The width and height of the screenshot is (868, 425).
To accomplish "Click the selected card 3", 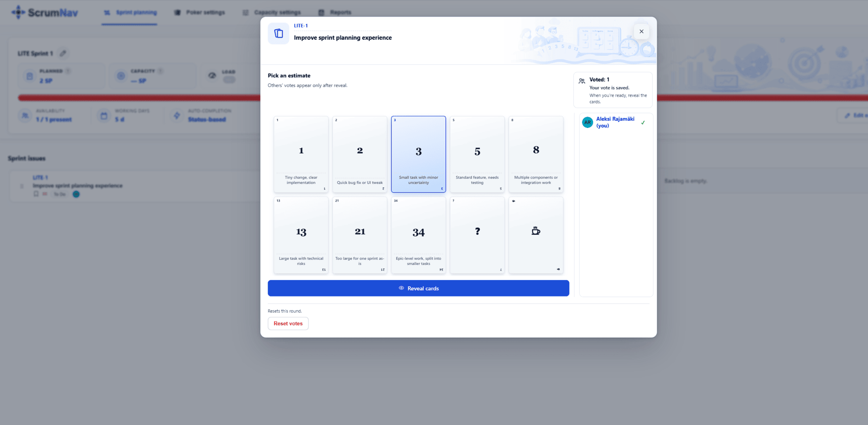I will pyautogui.click(x=418, y=154).
